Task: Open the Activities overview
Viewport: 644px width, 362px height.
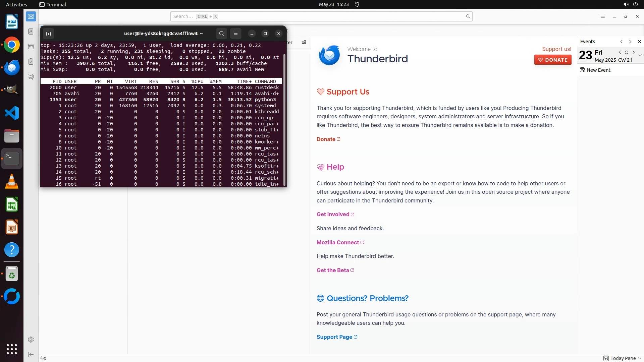Action: point(16,5)
